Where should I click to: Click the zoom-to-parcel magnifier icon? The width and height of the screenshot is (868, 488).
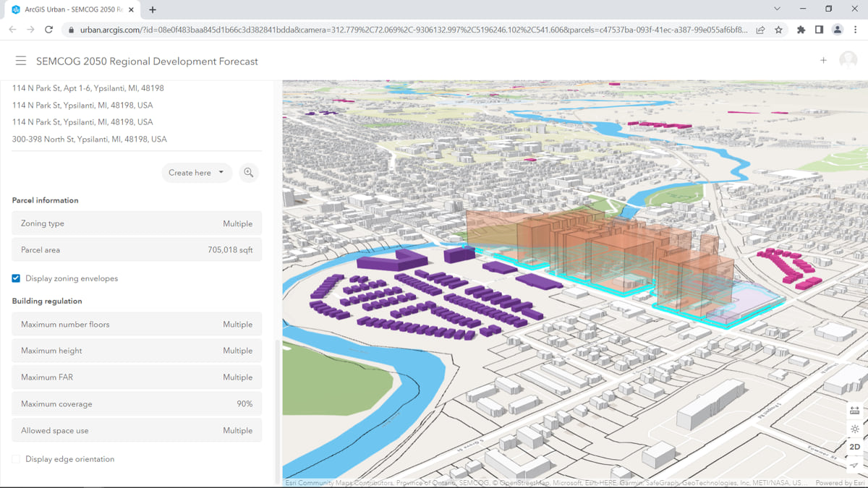[x=249, y=173]
